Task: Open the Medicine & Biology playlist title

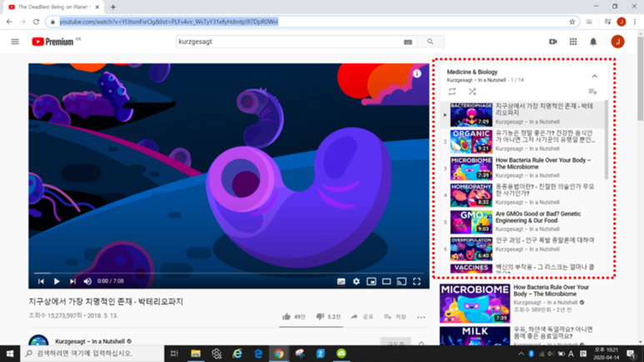Action: (472, 72)
